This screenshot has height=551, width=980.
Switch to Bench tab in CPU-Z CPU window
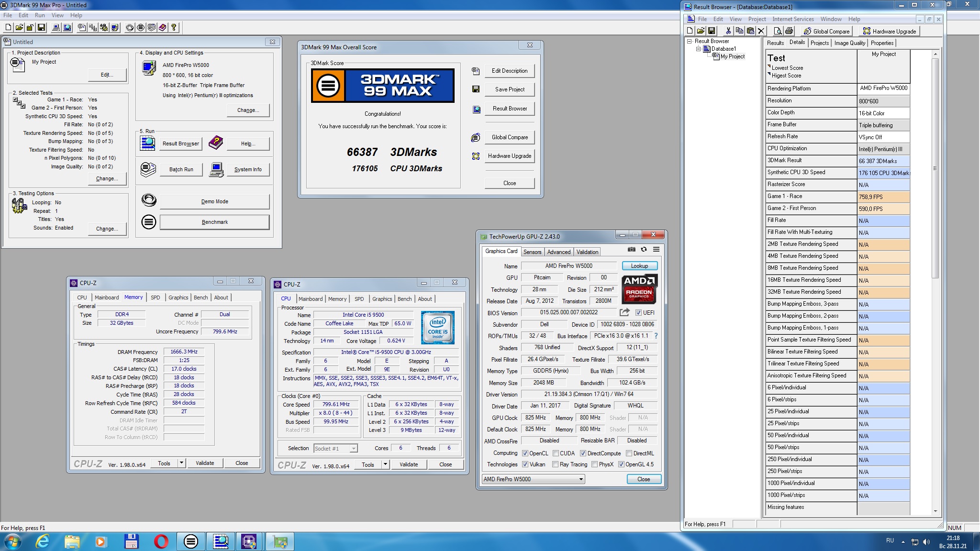(x=404, y=299)
